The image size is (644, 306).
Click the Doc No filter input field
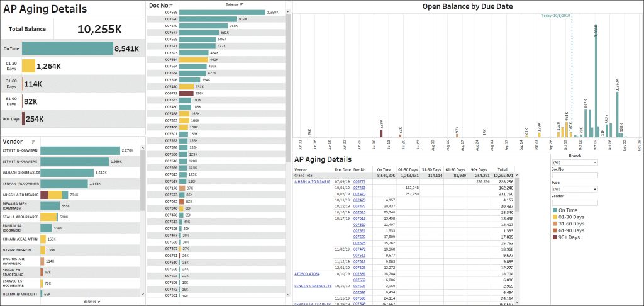click(575, 175)
